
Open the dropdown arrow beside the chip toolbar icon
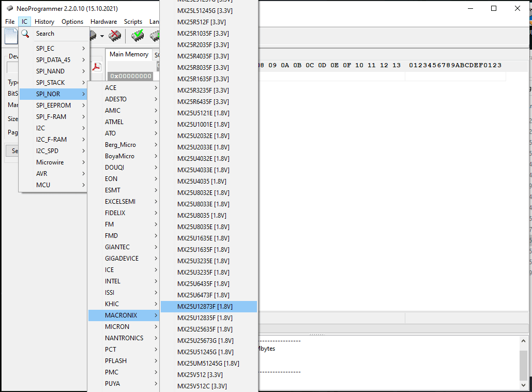(x=102, y=36)
